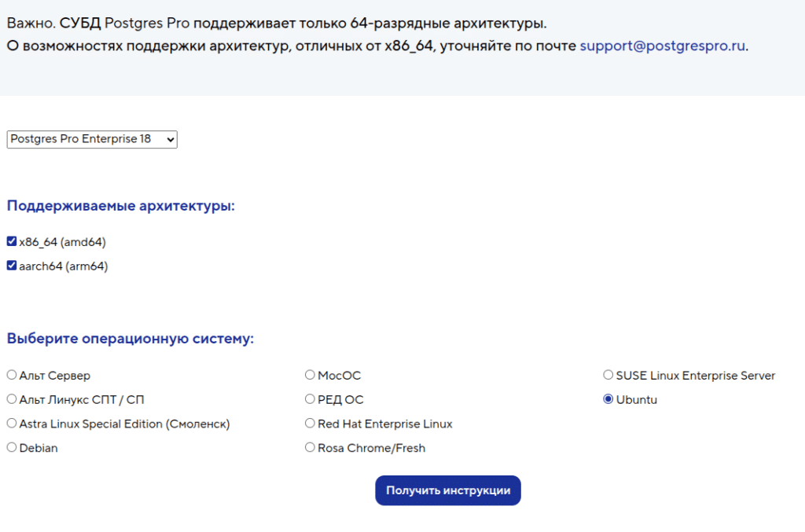Click the chevron arrow inside the version selector
This screenshot has width=805, height=532.
169,139
